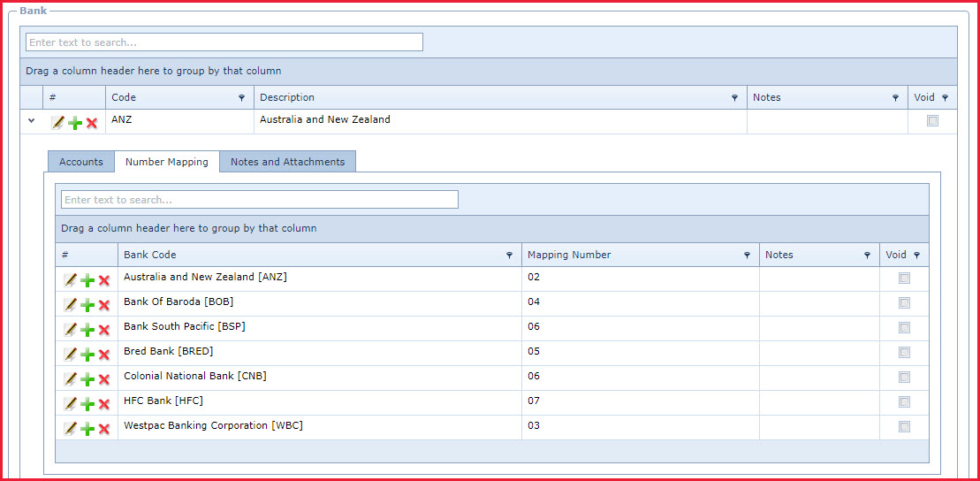This screenshot has height=481, width=980.
Task: Delete Bank South Pacific [BSP] mapping
Action: [x=104, y=331]
